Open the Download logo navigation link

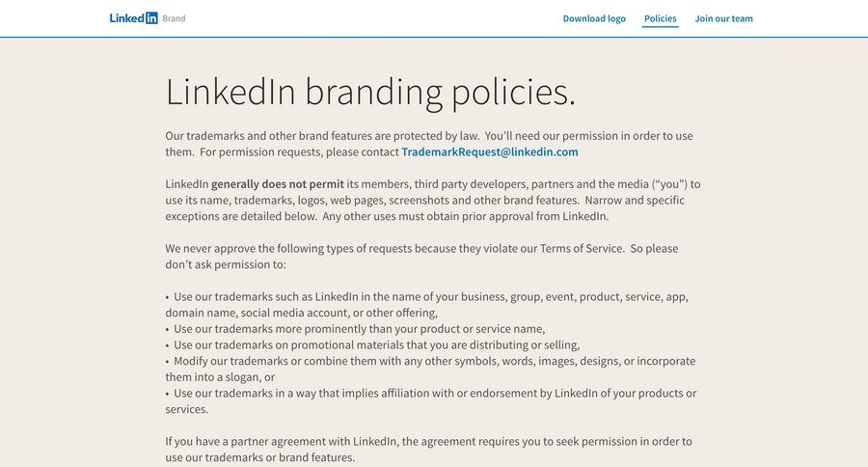(x=594, y=18)
